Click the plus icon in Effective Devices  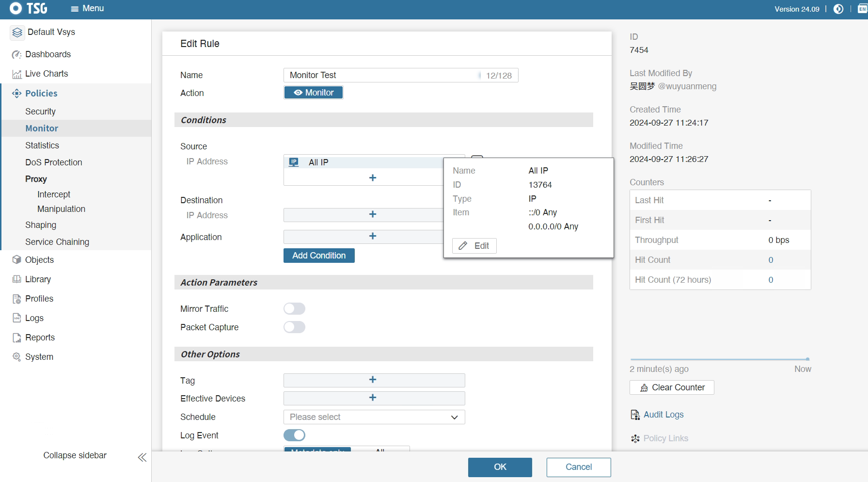click(372, 398)
